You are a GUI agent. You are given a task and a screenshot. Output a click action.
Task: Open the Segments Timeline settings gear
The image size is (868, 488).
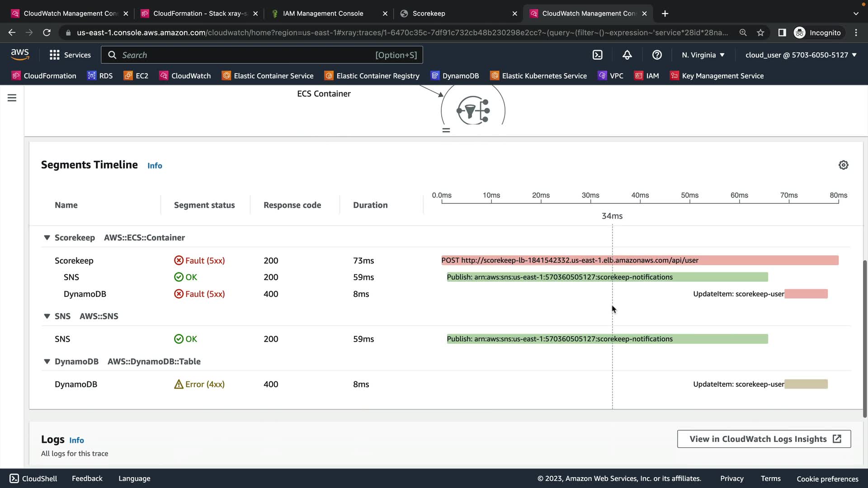[843, 165]
